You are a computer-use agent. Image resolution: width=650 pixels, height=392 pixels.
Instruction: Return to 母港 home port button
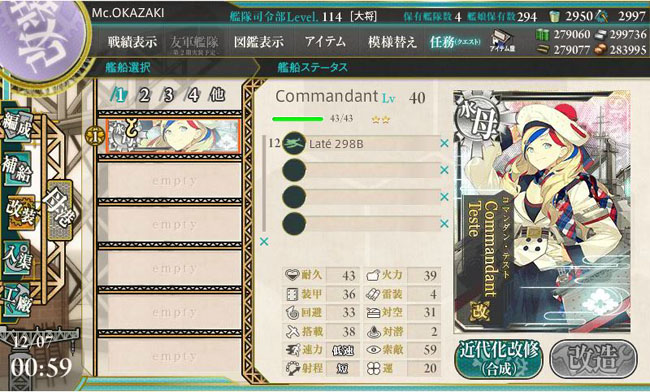[61, 210]
